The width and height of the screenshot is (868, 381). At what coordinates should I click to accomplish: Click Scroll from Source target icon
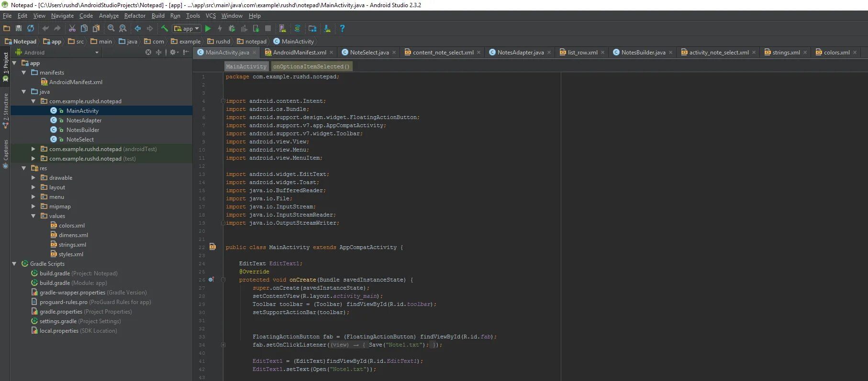coord(148,52)
